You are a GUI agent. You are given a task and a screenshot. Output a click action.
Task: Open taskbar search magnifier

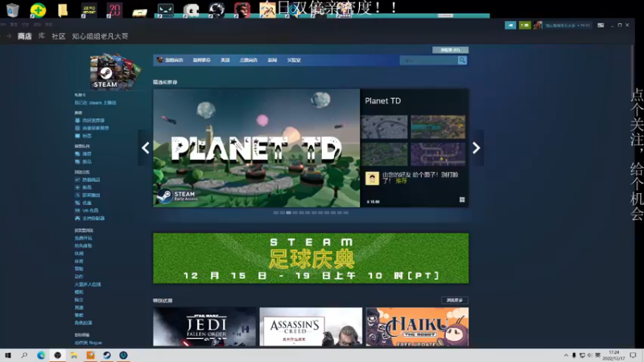tap(24, 356)
